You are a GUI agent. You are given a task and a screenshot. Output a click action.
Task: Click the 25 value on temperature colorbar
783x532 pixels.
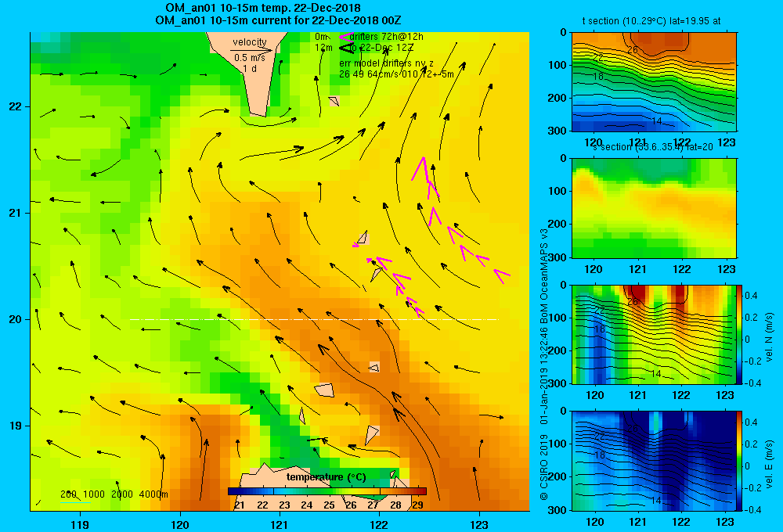coord(329,505)
